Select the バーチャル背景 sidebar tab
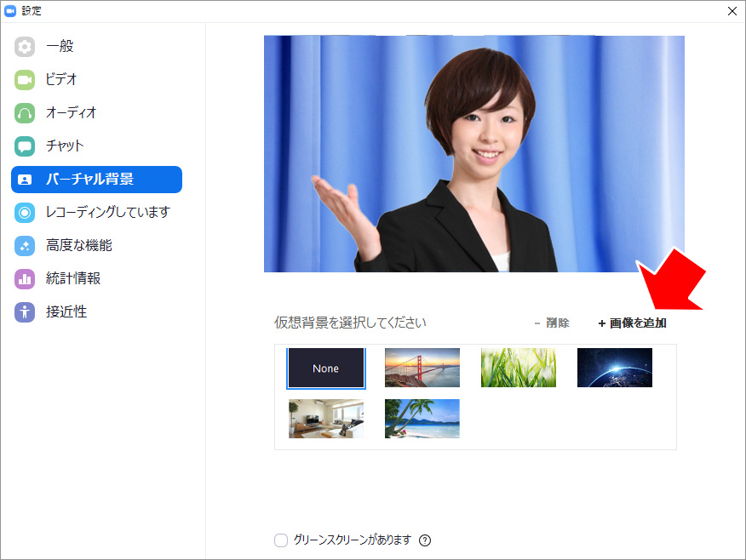The height and width of the screenshot is (560, 746). (96, 180)
